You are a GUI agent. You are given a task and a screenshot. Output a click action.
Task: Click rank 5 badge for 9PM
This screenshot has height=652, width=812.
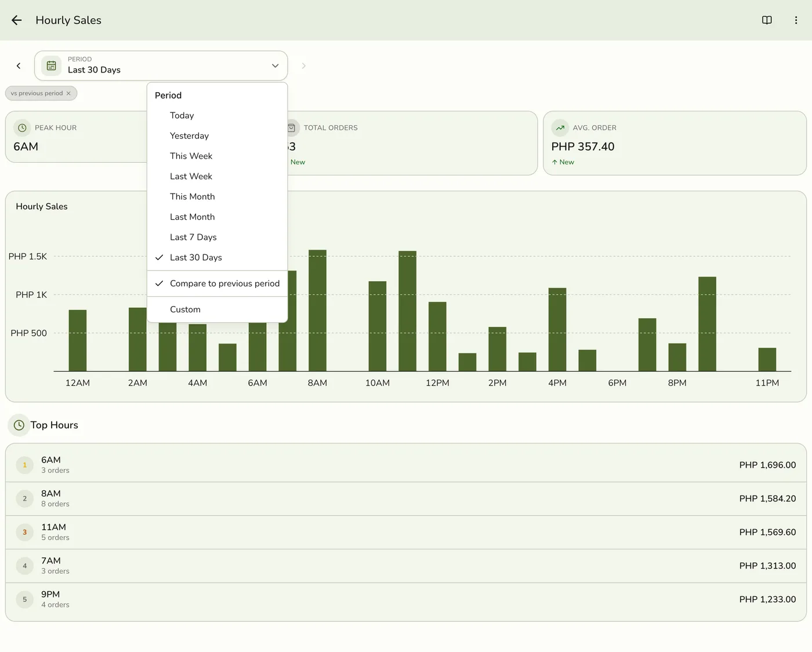click(24, 599)
